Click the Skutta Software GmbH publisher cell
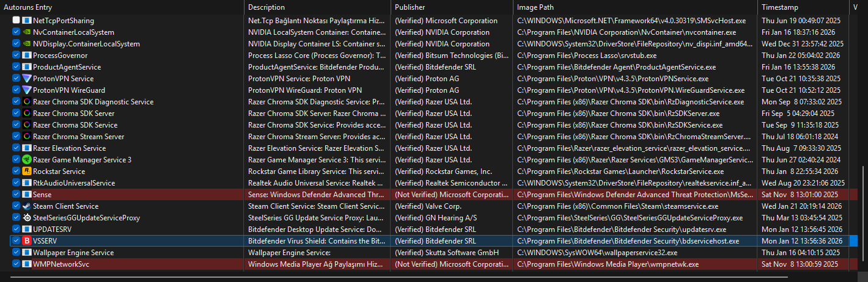The width and height of the screenshot is (868, 282). click(x=452, y=253)
